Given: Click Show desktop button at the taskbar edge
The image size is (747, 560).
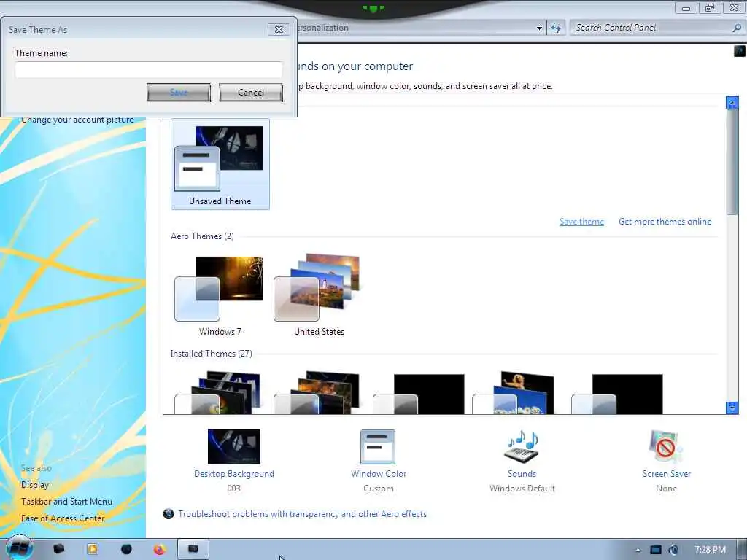Looking at the screenshot, I should click(742, 550).
